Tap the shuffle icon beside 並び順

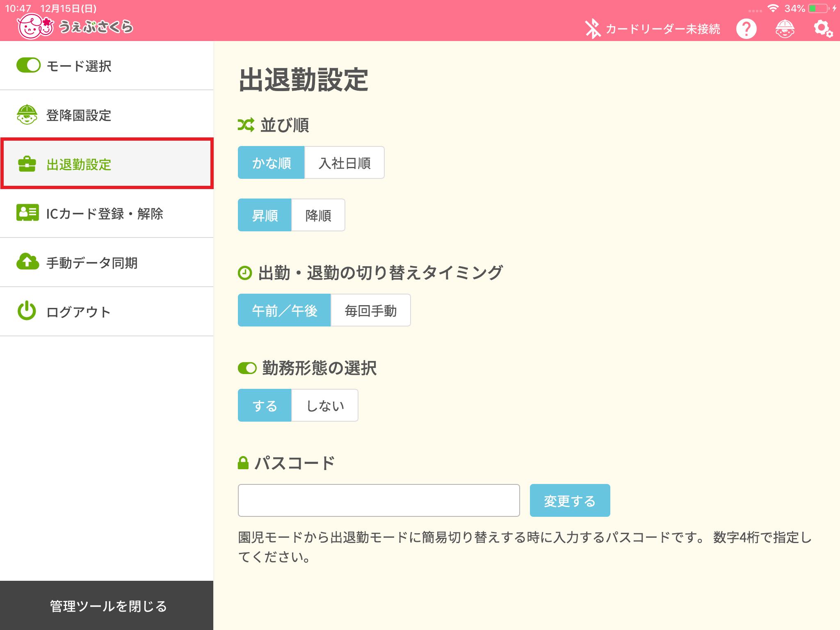(246, 125)
